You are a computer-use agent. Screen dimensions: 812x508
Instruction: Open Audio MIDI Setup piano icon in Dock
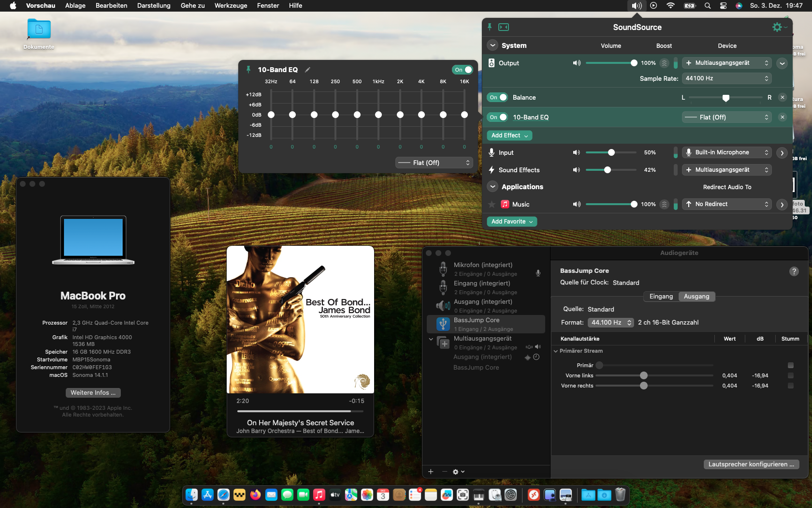coord(478,494)
